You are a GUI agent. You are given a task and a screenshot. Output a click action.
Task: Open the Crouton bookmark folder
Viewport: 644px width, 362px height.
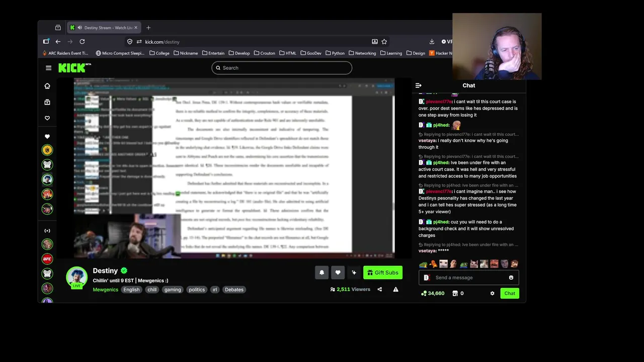[264, 53]
